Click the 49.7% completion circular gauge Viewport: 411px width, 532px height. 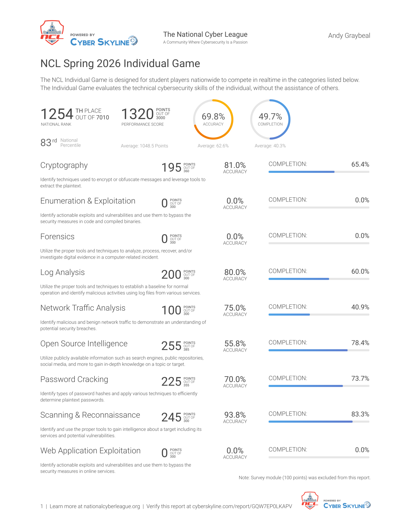[x=270, y=119]
